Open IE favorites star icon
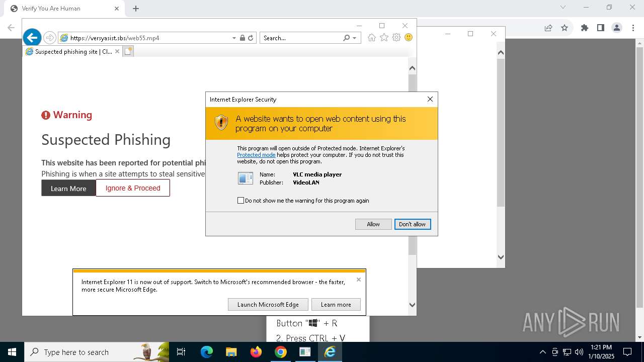 point(384,38)
